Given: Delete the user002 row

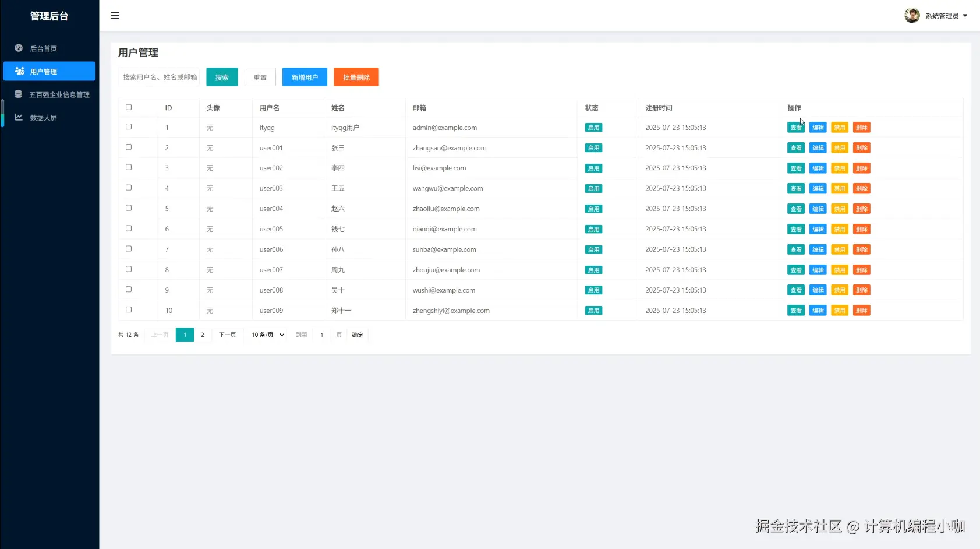Looking at the screenshot, I should click(x=862, y=168).
